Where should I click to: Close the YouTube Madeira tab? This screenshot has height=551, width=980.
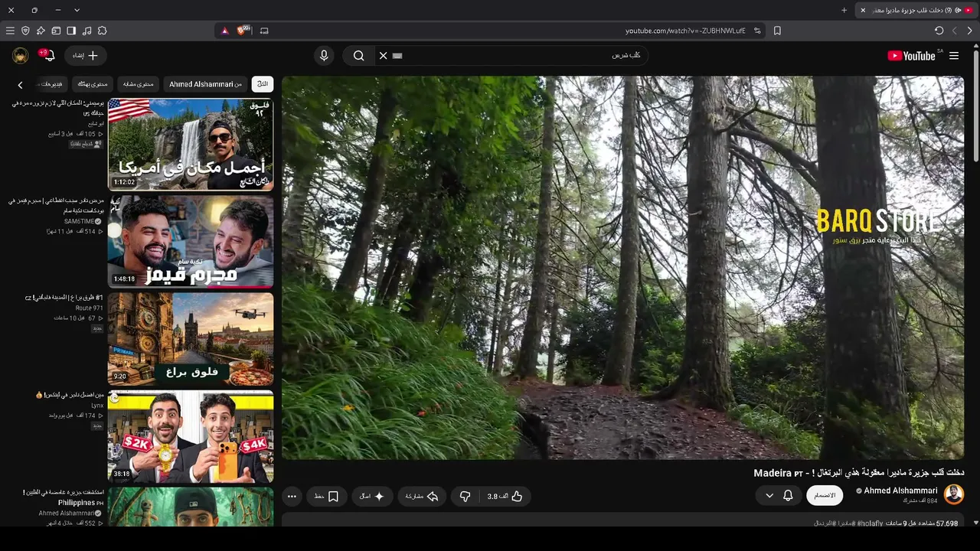pos(863,10)
